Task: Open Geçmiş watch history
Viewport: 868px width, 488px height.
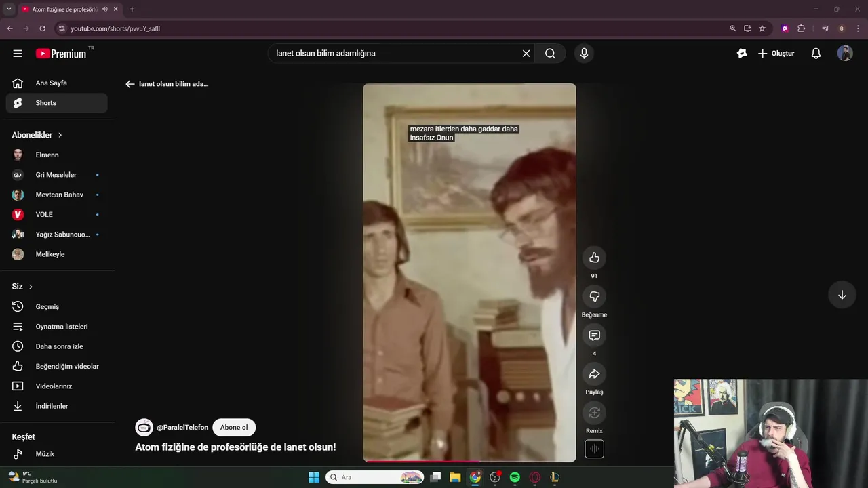Action: pyautogui.click(x=57, y=306)
